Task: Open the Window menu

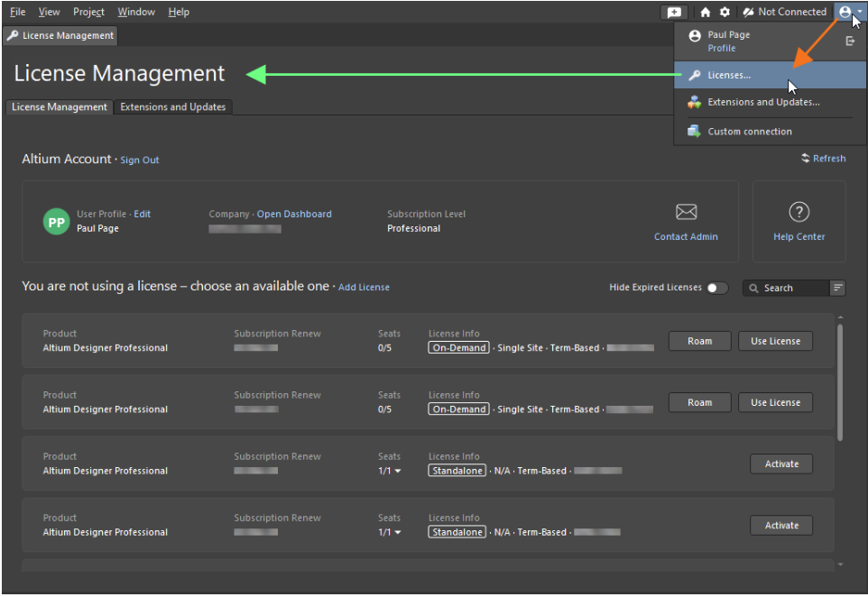Action: pos(136,12)
